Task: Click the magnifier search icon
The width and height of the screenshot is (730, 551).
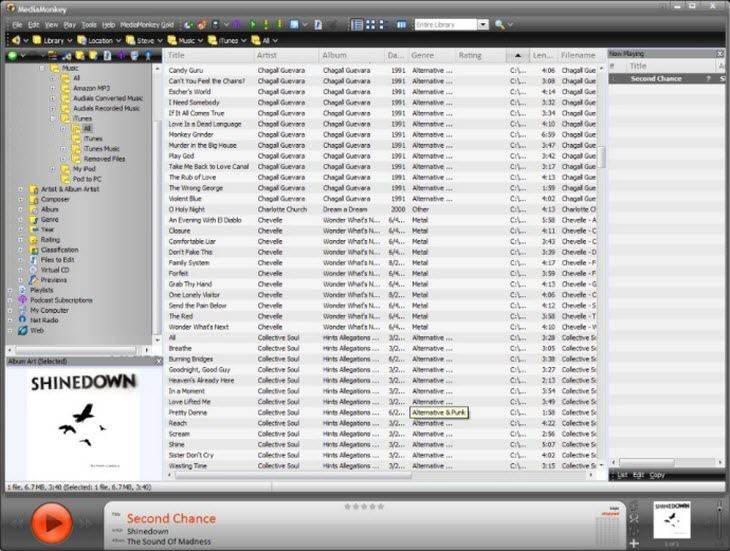Action: 499,25
